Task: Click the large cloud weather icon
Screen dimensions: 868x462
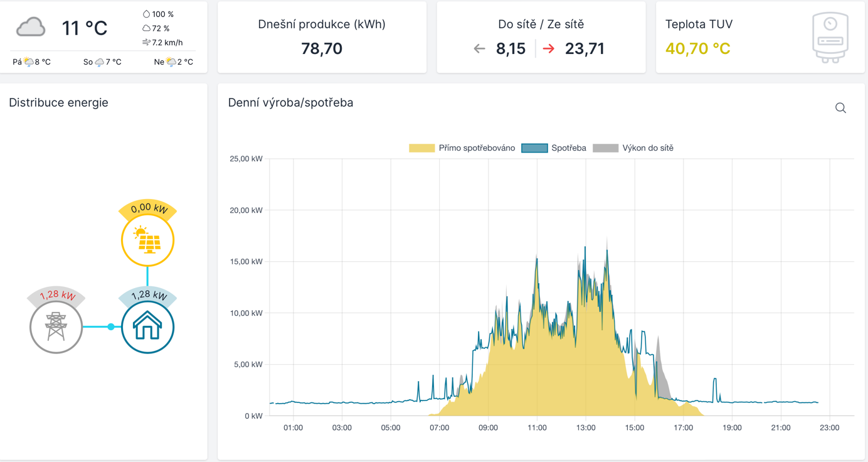Action: 31,28
